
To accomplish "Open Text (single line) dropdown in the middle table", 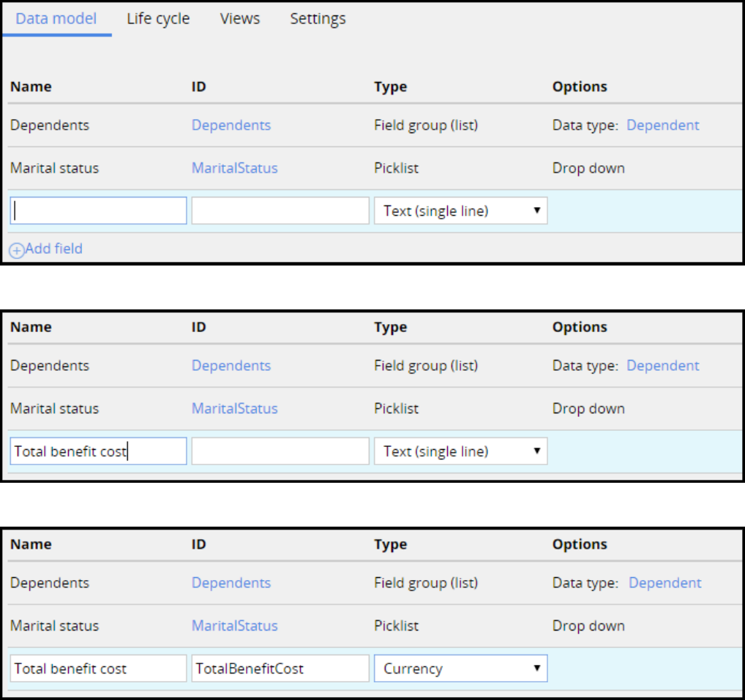I will click(x=460, y=452).
